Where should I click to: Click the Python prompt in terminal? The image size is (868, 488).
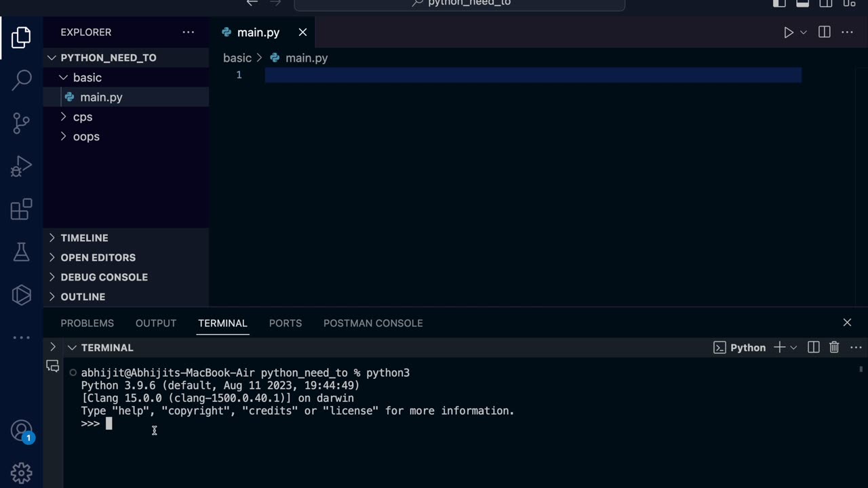(90, 424)
